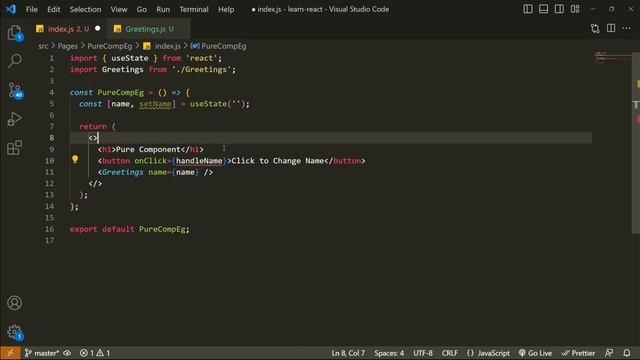Toggle Primary Side Bar layout button

point(528,9)
